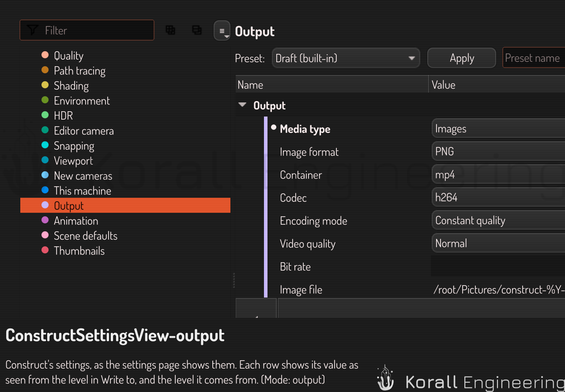Open the Thumbnails settings page
The height and width of the screenshot is (392, 565).
point(125,251)
